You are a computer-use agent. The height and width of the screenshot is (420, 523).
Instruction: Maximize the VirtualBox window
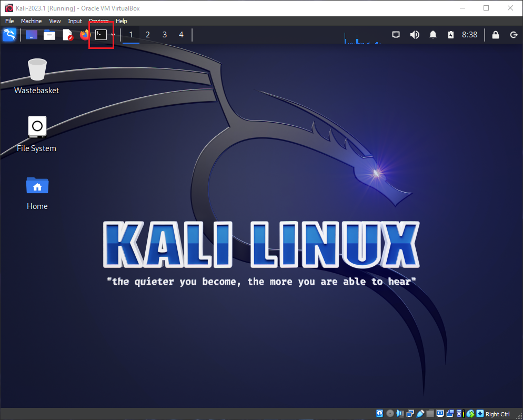click(x=486, y=8)
